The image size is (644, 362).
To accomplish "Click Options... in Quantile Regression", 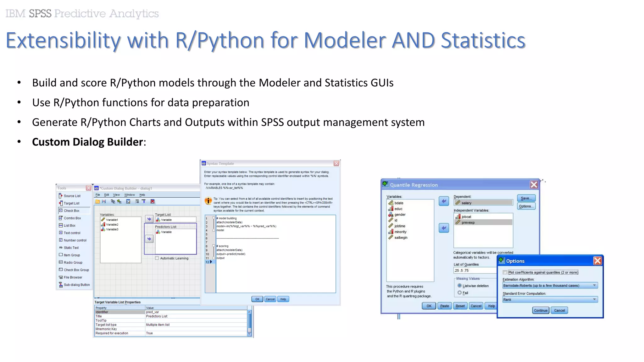I will click(x=526, y=206).
